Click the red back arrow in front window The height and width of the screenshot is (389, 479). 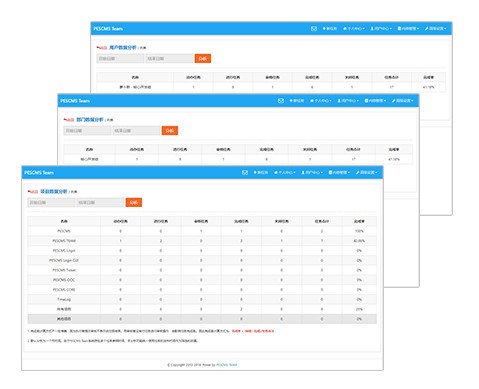pyautogui.click(x=33, y=192)
